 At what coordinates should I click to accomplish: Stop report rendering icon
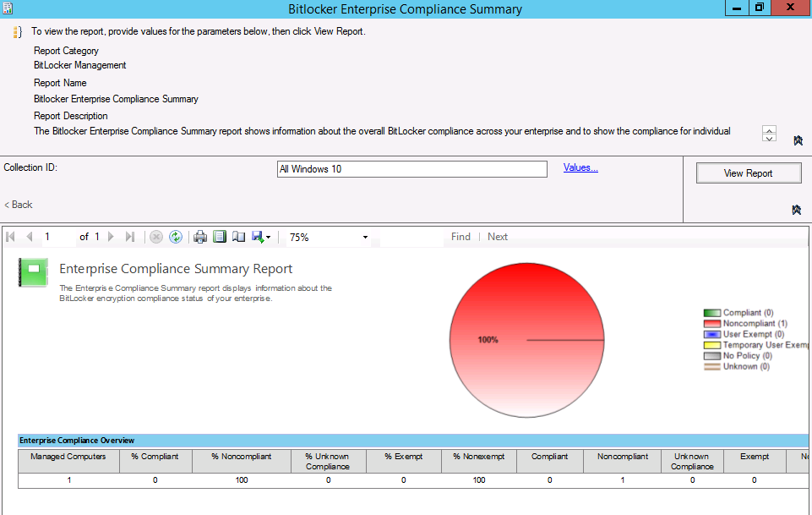pyautogui.click(x=155, y=237)
